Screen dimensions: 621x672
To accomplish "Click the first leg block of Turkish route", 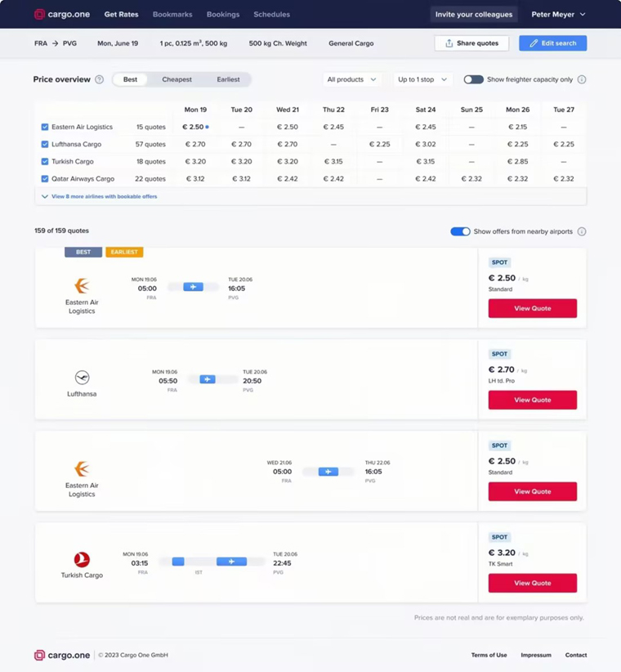I will [x=178, y=562].
